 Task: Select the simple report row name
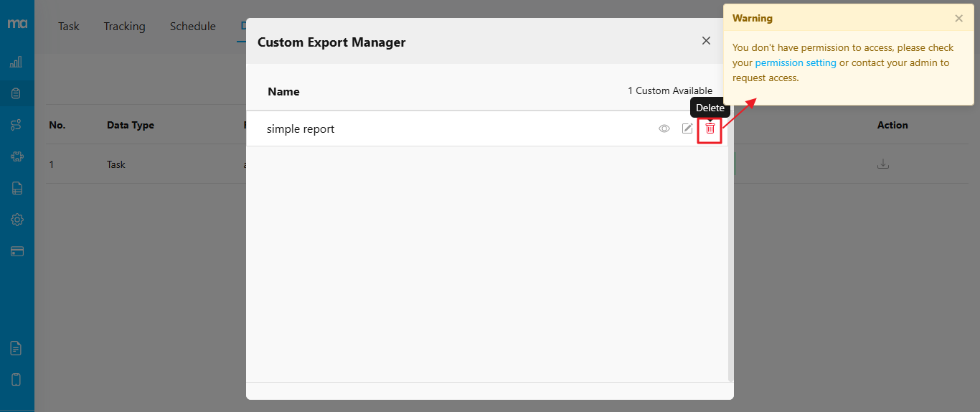tap(301, 129)
